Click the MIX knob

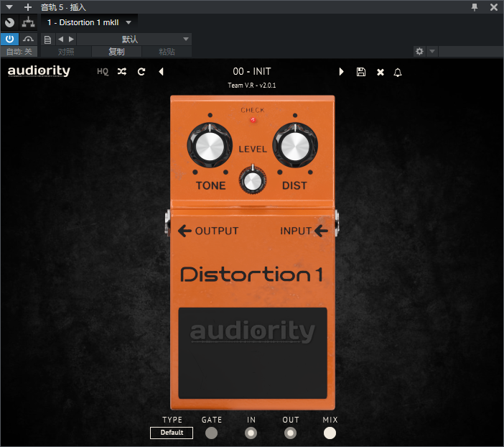coord(330,433)
